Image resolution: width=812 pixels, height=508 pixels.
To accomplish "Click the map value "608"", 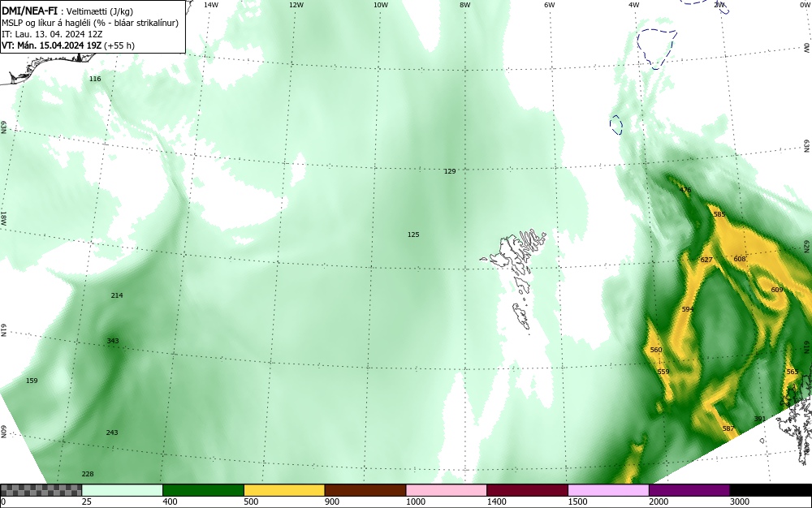I will point(740,259).
